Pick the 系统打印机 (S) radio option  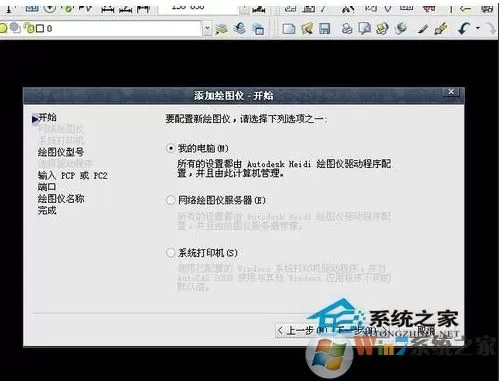(x=170, y=253)
